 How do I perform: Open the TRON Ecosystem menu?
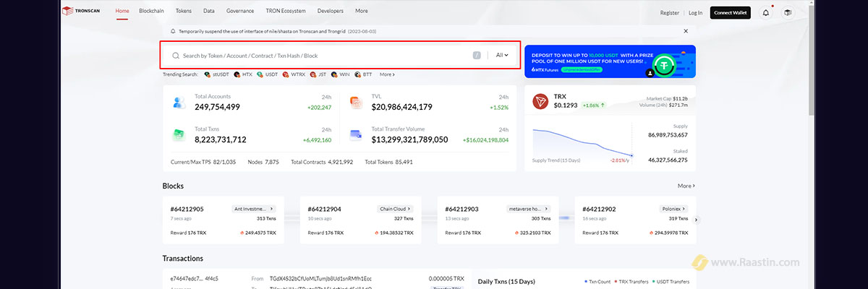pyautogui.click(x=286, y=12)
